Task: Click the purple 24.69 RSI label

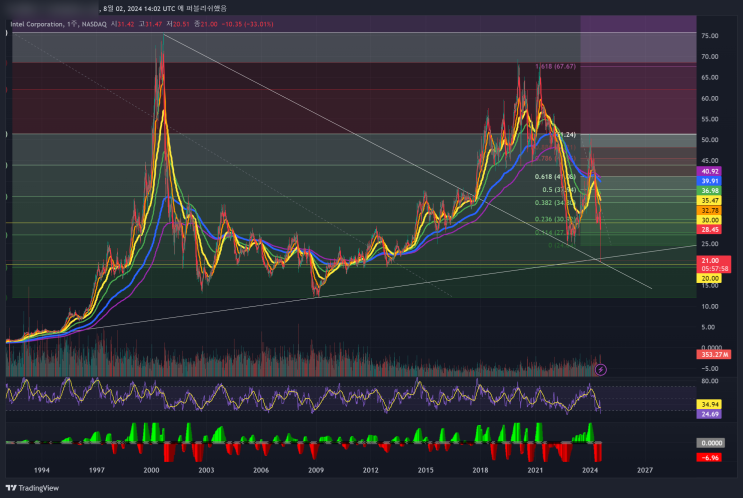Action: (x=709, y=414)
